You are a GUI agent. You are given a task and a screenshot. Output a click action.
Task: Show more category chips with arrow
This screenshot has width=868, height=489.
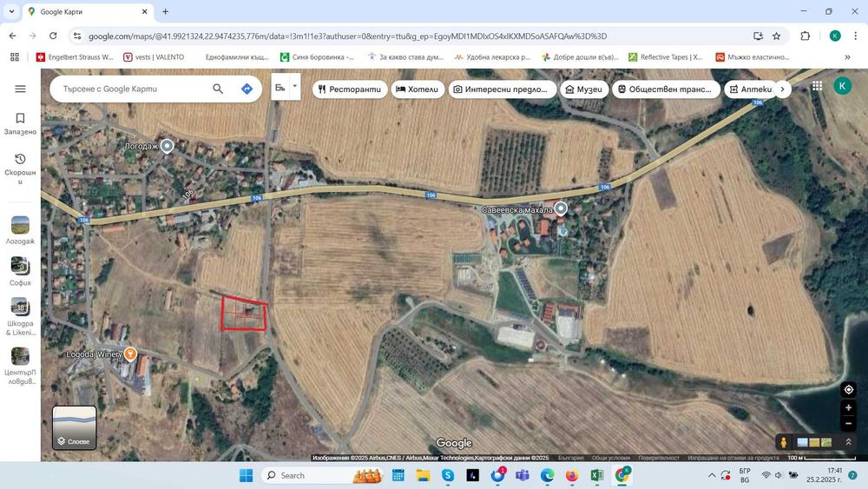pyautogui.click(x=782, y=89)
